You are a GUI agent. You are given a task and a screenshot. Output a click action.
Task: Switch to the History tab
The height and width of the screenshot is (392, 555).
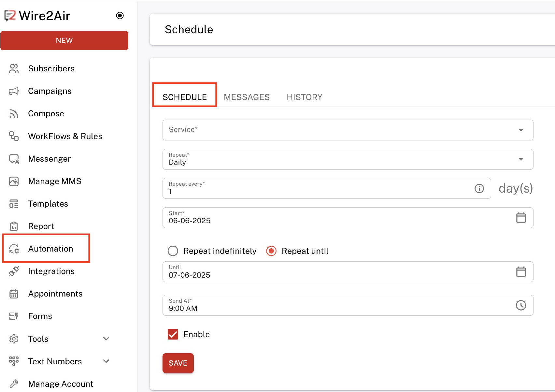coord(304,97)
